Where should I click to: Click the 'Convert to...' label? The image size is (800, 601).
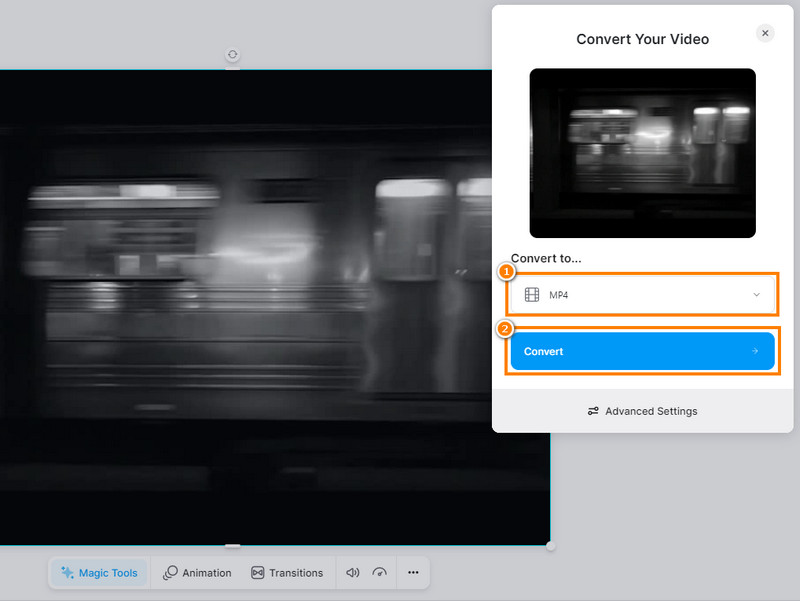pos(546,258)
